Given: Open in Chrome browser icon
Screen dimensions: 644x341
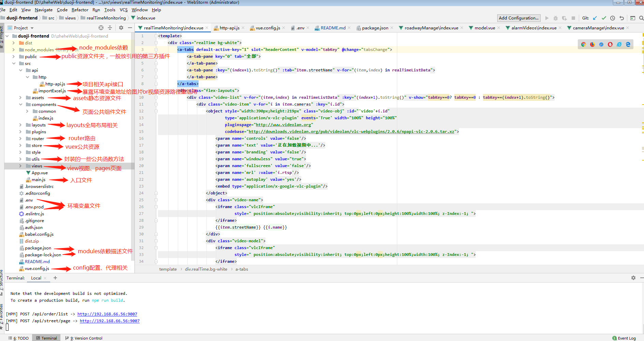Looking at the screenshot, I should click(x=583, y=44).
